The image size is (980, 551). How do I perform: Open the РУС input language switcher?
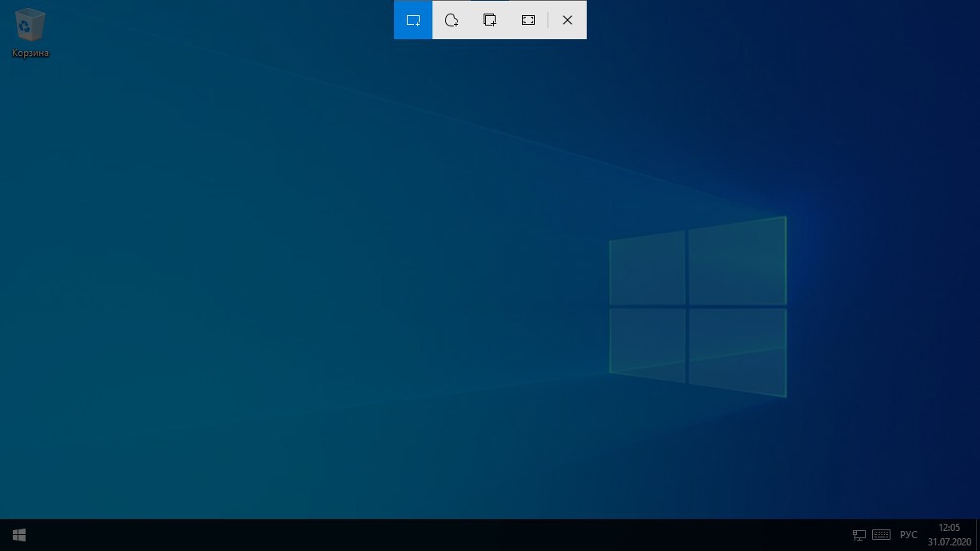tap(909, 535)
